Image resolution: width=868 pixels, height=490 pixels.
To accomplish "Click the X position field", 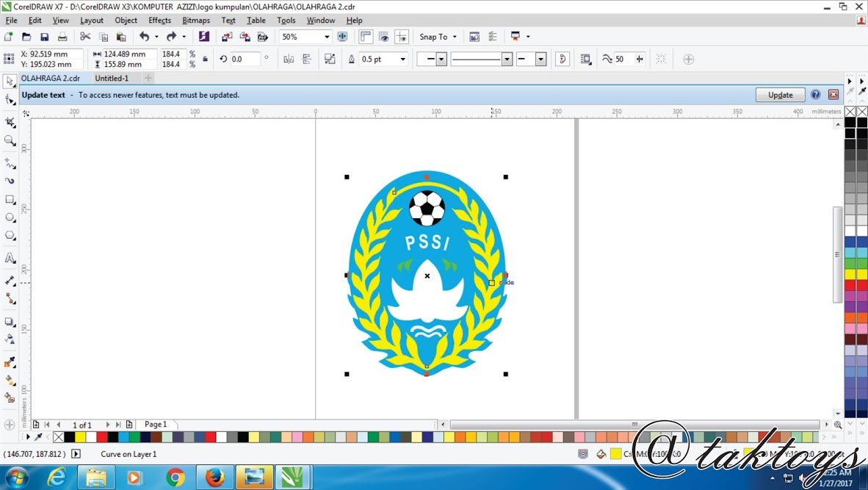I will pyautogui.click(x=55, y=54).
